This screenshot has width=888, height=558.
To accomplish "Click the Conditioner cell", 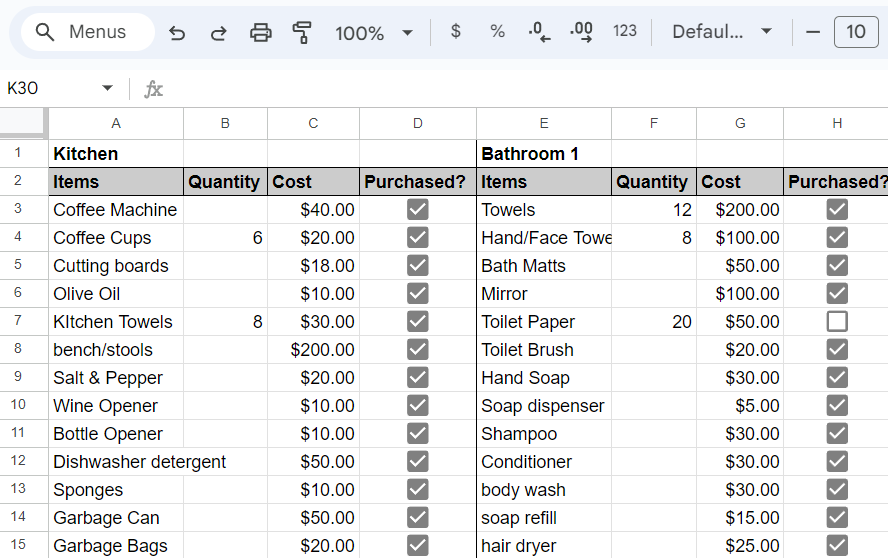I will click(544, 462).
